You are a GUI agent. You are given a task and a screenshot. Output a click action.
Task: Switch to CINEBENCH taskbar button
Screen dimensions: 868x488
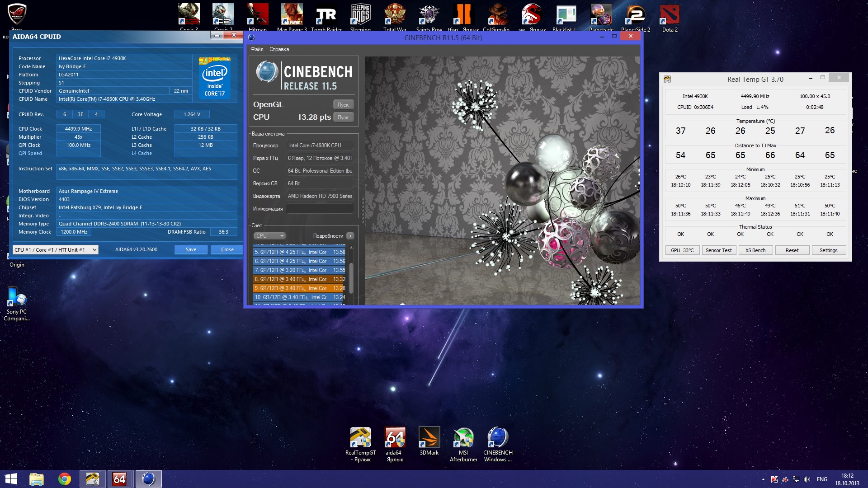pos(148,479)
